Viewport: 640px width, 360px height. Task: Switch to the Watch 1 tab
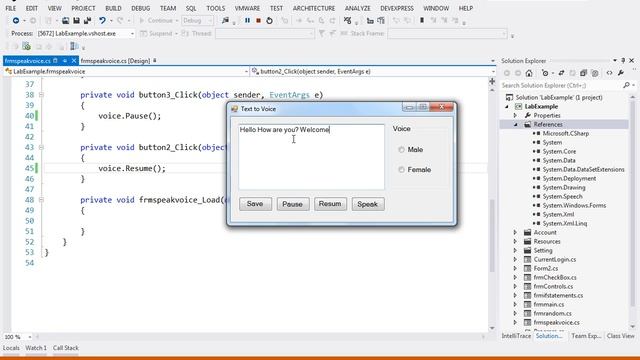click(x=36, y=348)
